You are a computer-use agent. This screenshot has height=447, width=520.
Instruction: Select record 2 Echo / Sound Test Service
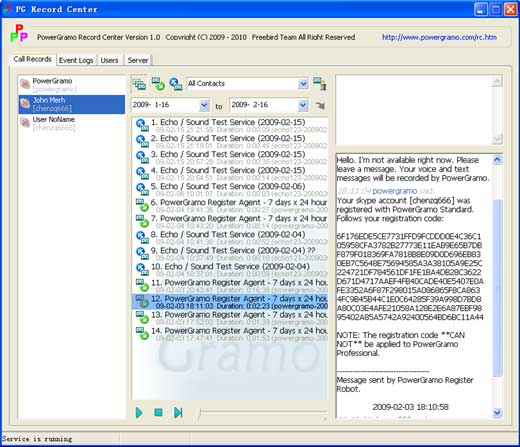pos(230,141)
